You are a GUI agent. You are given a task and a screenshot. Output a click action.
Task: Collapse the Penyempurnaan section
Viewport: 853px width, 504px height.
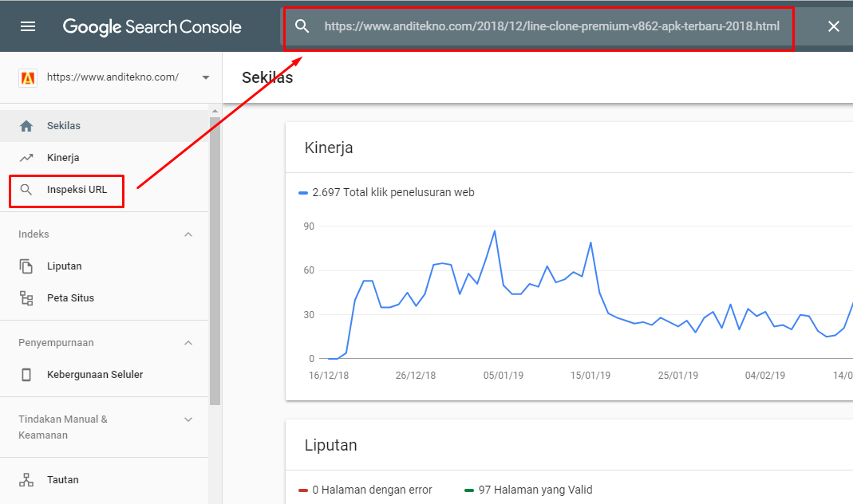(x=188, y=343)
